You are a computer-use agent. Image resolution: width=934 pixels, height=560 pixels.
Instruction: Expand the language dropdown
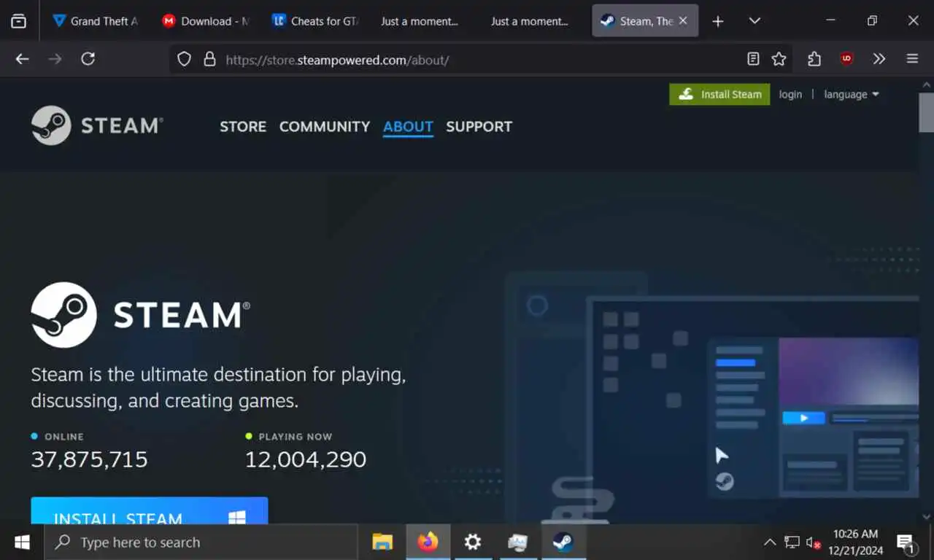pyautogui.click(x=852, y=94)
